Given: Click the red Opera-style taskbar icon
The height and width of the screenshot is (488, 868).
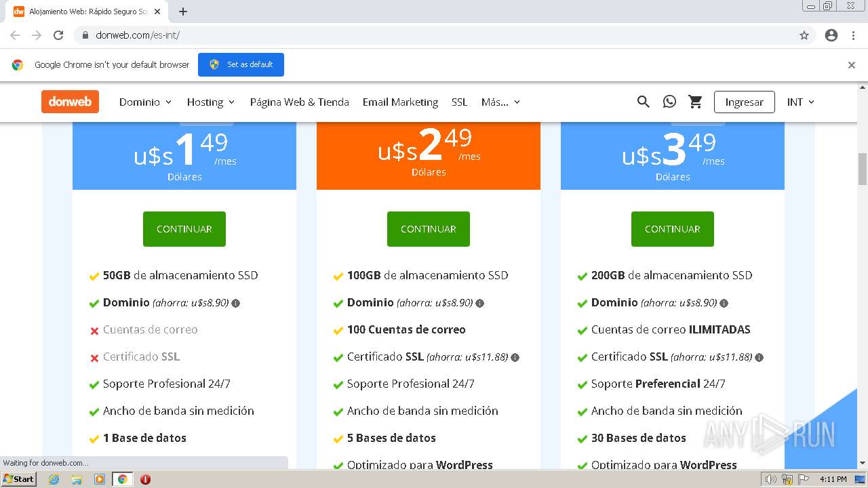Looking at the screenshot, I should [x=145, y=479].
